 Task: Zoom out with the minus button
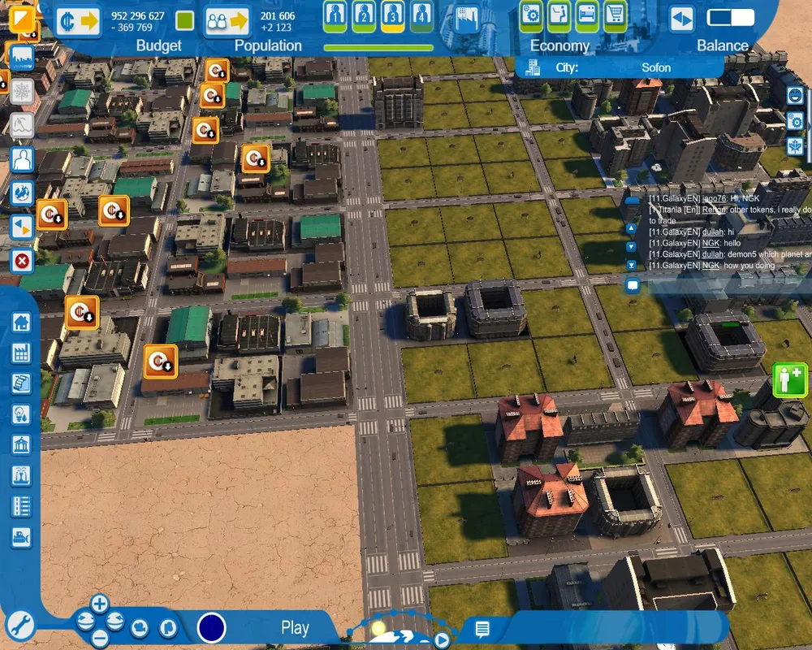point(99,639)
